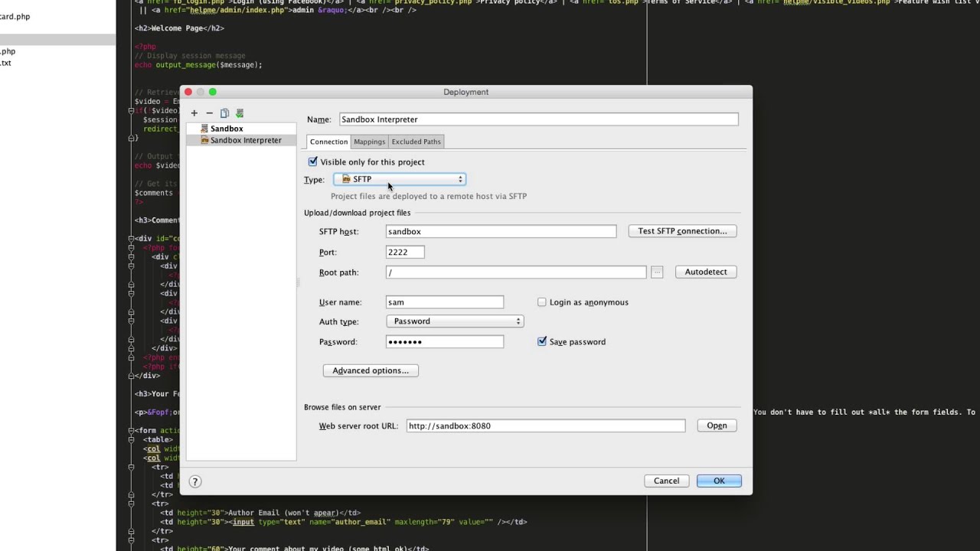Click the Autodetect root path button
980x551 pixels.
[706, 272]
